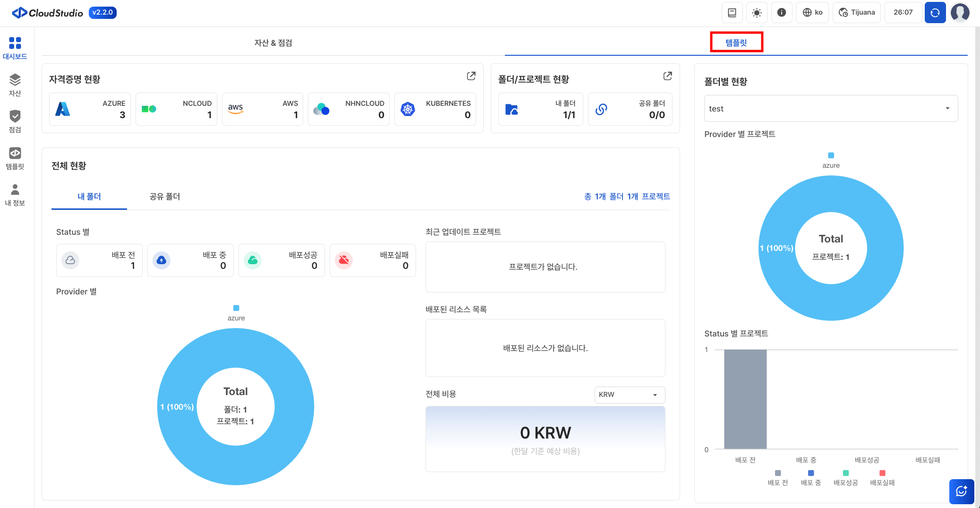The height and width of the screenshot is (508, 980).
Task: Select the 공유 폴더 tab
Action: coord(164,197)
